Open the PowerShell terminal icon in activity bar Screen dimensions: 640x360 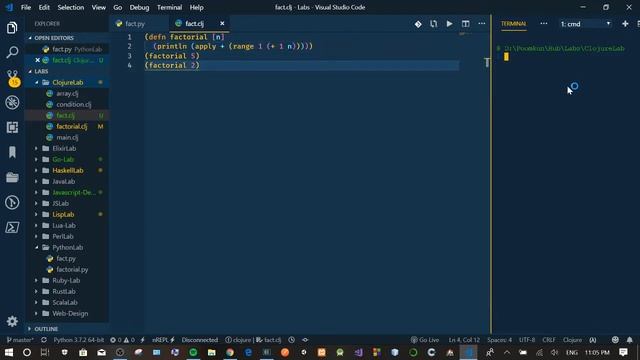point(12,227)
